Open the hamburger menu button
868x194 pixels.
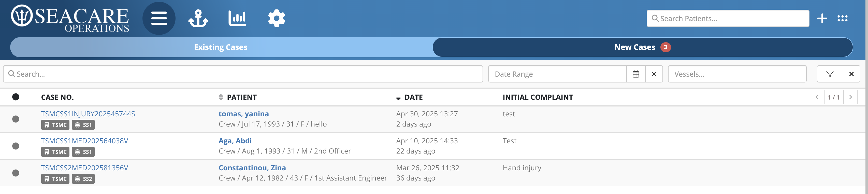[x=159, y=18]
